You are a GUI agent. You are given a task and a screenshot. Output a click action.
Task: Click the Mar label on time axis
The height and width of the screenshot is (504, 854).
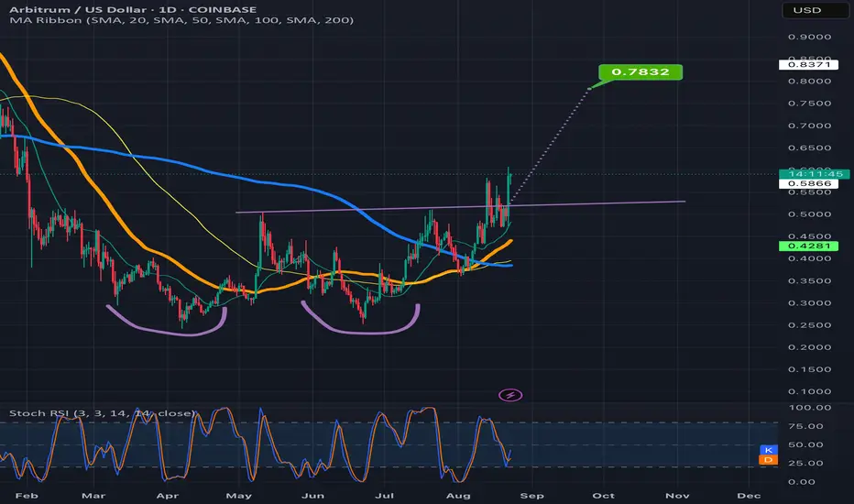click(x=93, y=496)
